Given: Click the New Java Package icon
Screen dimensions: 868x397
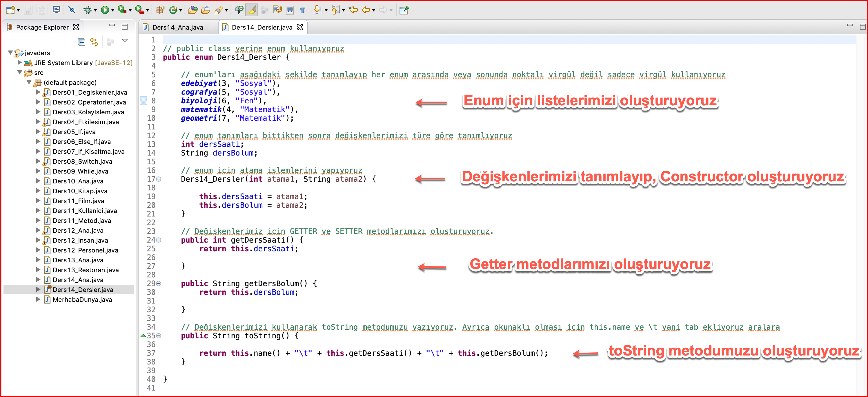Looking at the screenshot, I should coord(160,10).
